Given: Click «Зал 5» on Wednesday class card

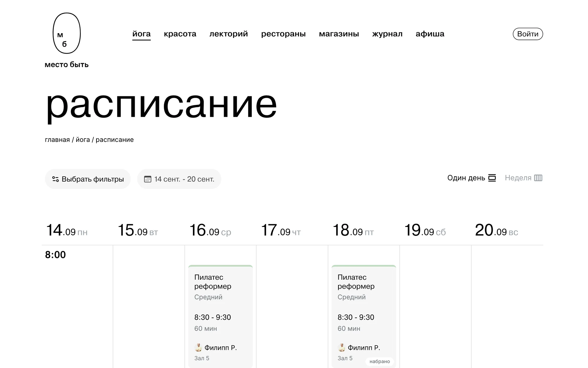Looking at the screenshot, I should pos(202,358).
